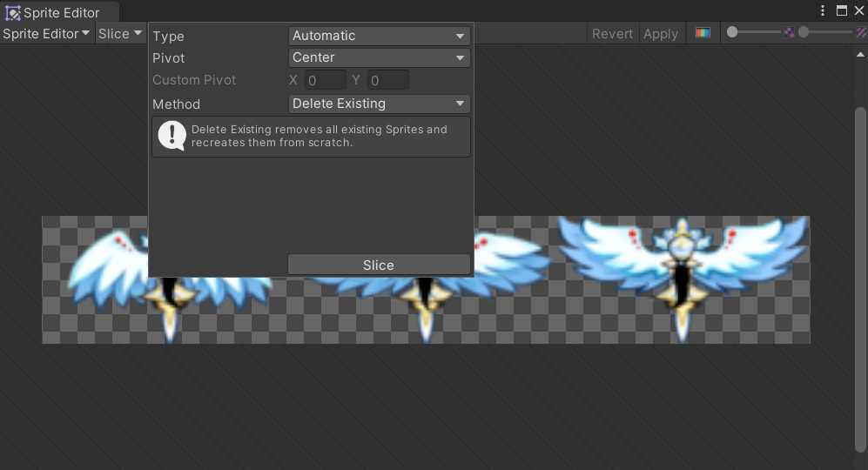Collapse the Slice dropdown menu in the toolbar
Screen dimensions: 868x470
click(x=119, y=34)
